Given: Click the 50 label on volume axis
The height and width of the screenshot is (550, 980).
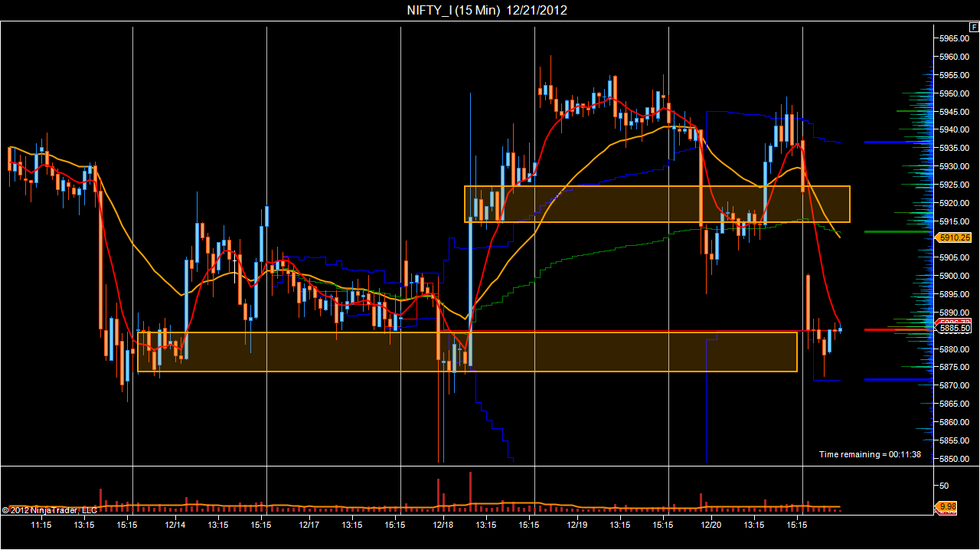Looking at the screenshot, I should pyautogui.click(x=944, y=486).
